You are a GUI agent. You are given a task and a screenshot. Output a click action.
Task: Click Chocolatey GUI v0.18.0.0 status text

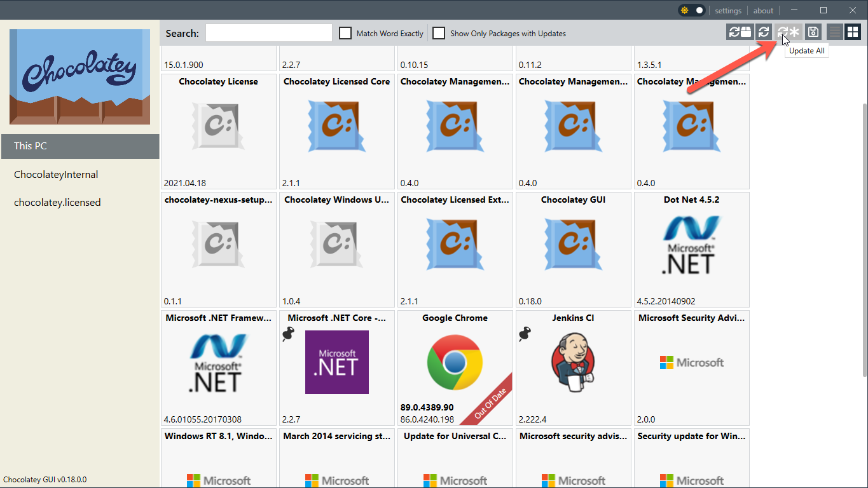45,480
